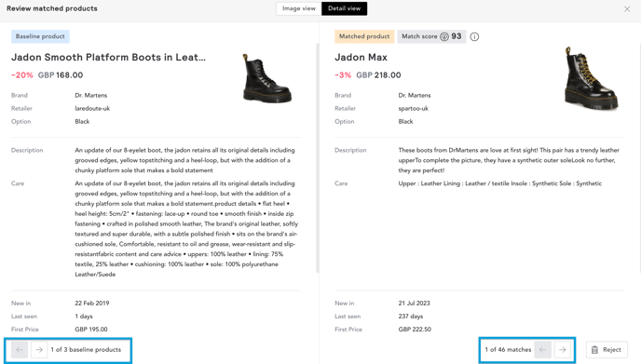Click the 21 Jul 2023 date

[x=414, y=303]
